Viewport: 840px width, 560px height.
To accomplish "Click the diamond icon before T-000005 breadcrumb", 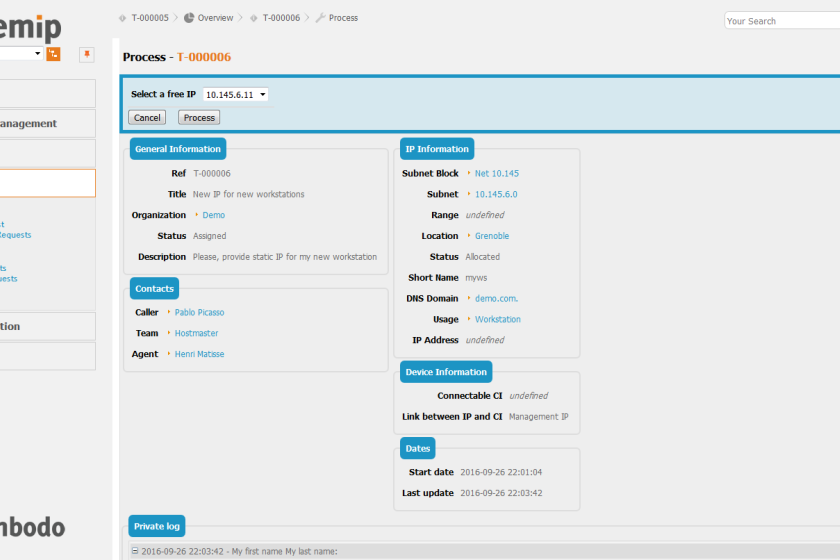I will coord(122,18).
